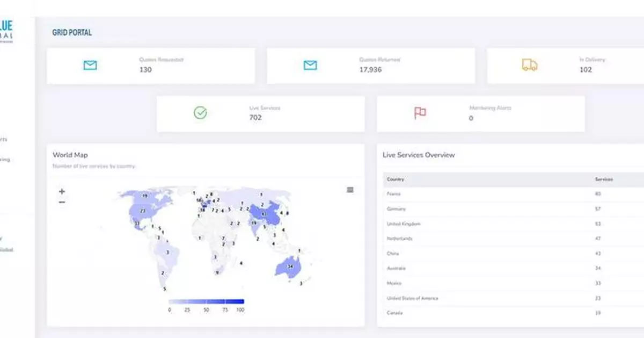Click the Live Services 702 card

[x=261, y=113]
